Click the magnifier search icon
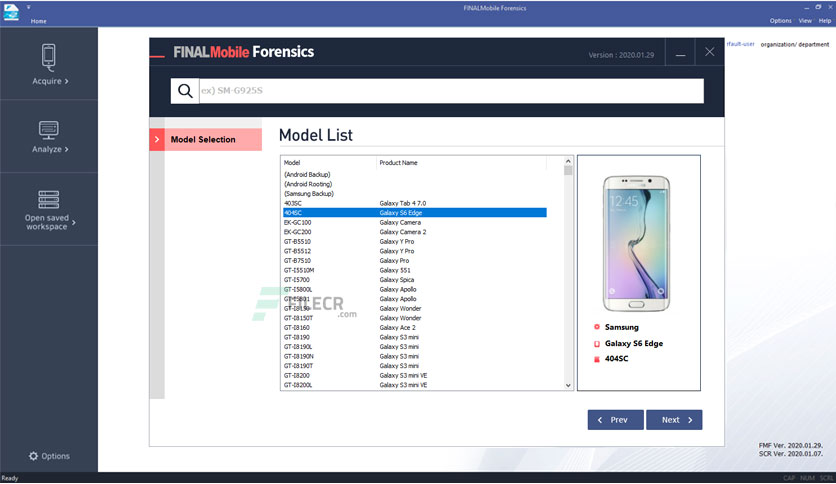The image size is (836, 484). click(x=185, y=91)
